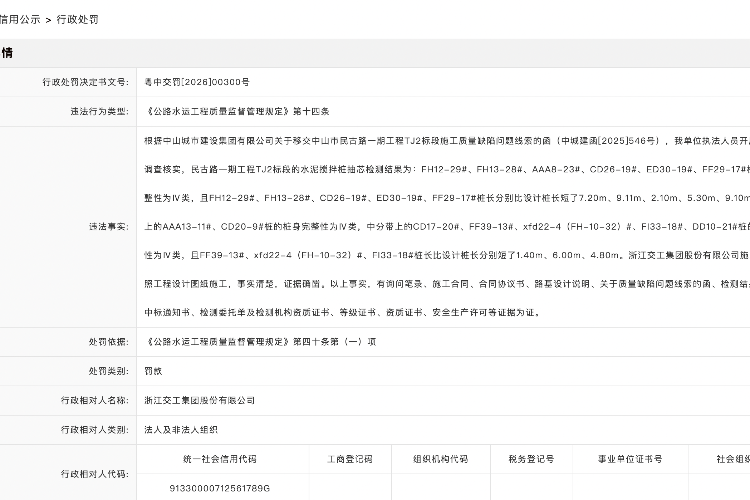Click the 事业单位证书号 column header
Screen dimensions: 750x500
coord(630,459)
